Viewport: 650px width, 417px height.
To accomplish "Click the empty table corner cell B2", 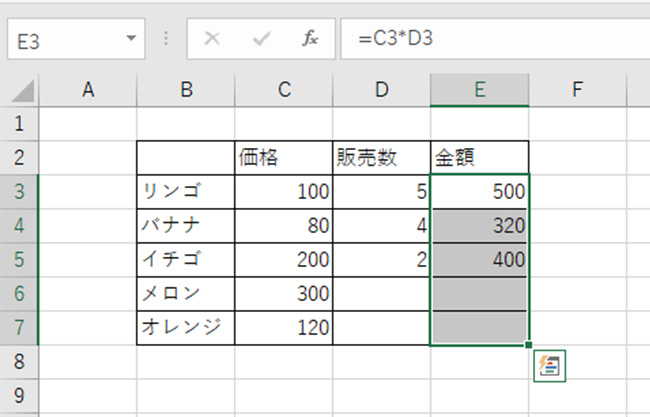I will tap(186, 158).
